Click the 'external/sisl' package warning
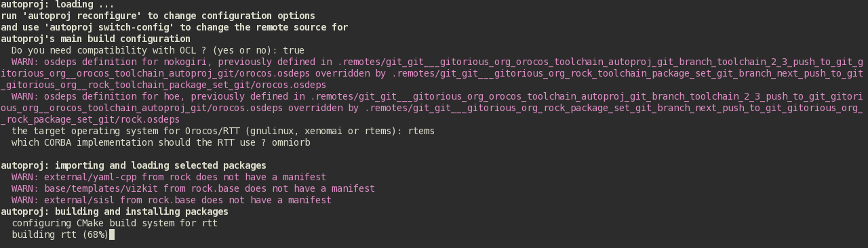The image size is (868, 248). coord(172,201)
